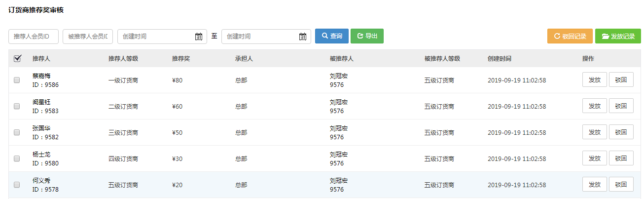Focus the 推荐人会员ID input field
The width and height of the screenshot is (644, 199).
click(x=34, y=37)
